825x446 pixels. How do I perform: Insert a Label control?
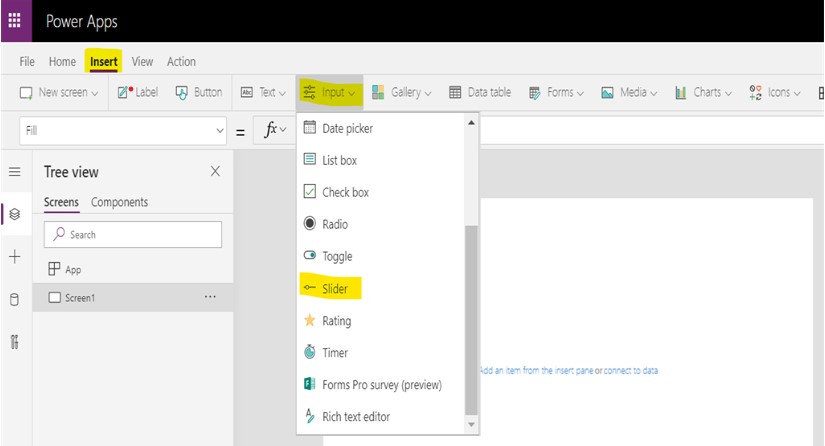[x=137, y=93]
